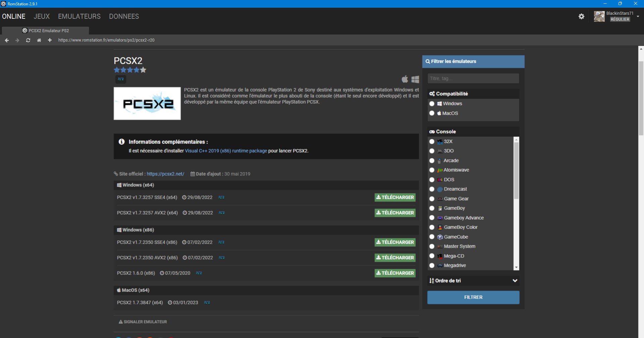Select the Game Gear console option
This screenshot has width=644, height=338.
coord(432,199)
